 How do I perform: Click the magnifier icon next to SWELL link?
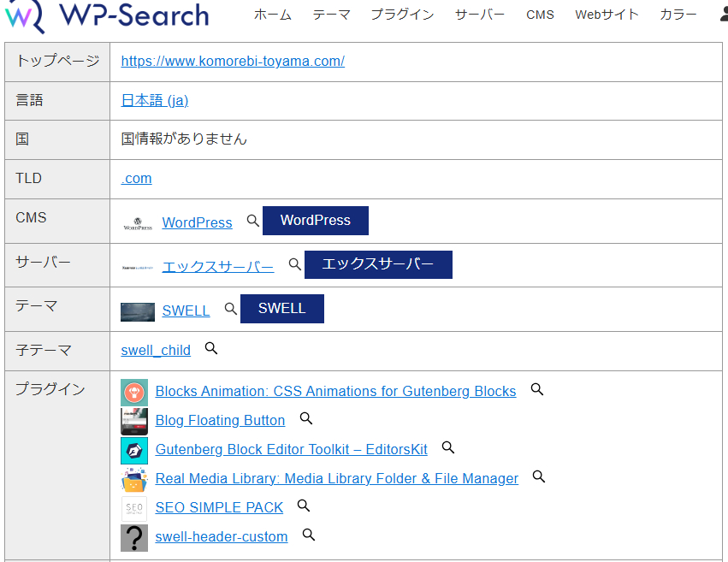tap(230, 309)
